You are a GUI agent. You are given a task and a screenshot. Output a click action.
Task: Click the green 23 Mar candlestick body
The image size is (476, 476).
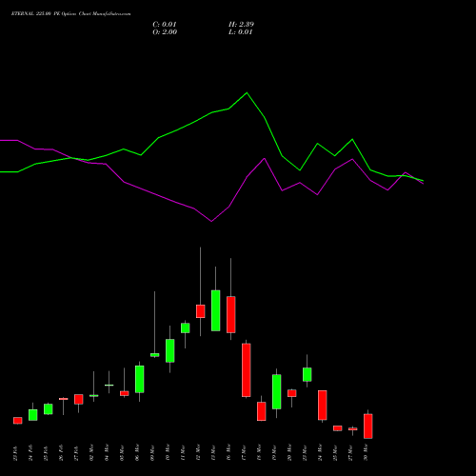pyautogui.click(x=307, y=374)
